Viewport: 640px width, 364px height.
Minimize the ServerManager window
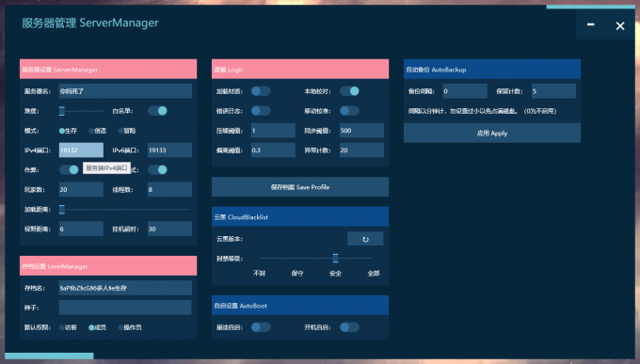point(591,24)
